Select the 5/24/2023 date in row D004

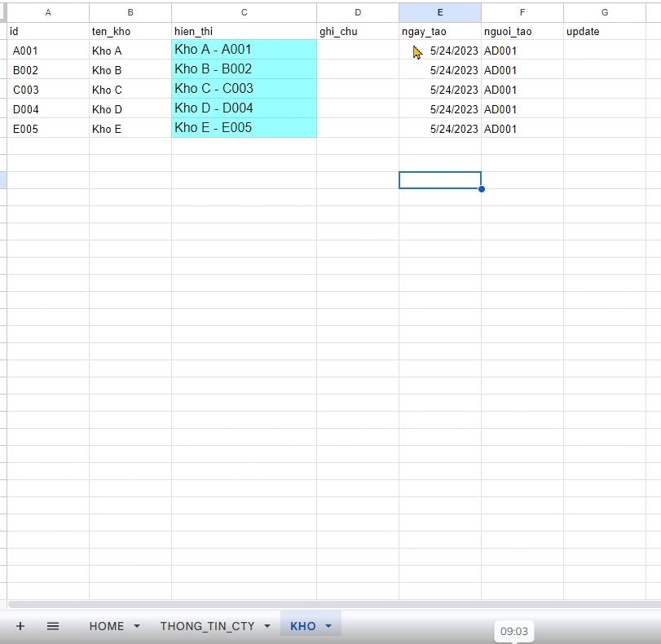click(440, 109)
